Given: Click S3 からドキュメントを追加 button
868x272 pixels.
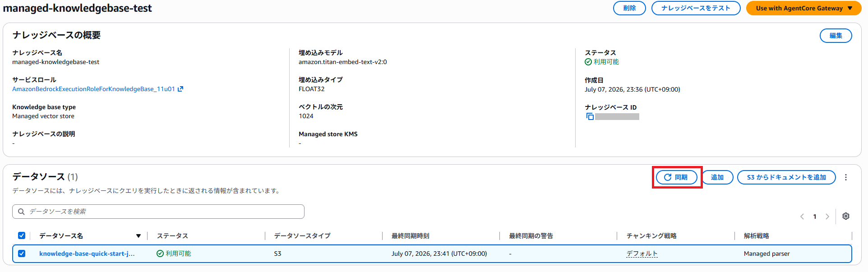Looking at the screenshot, I should click(x=786, y=177).
